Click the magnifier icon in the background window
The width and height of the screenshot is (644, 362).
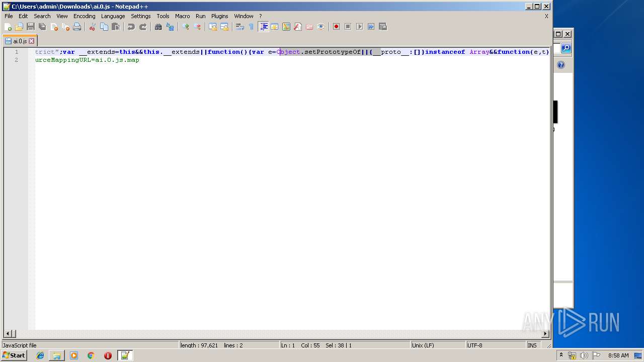point(566,48)
